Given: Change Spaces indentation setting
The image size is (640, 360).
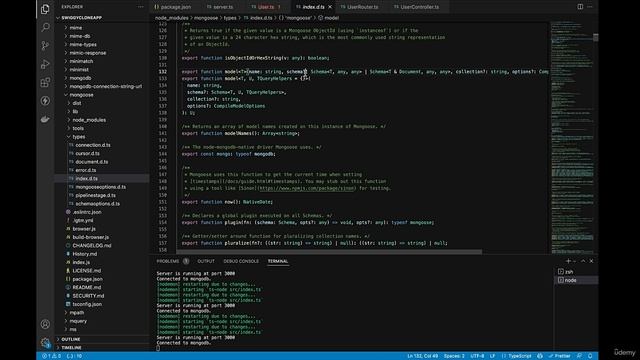Looking at the screenshot, I should (x=454, y=356).
